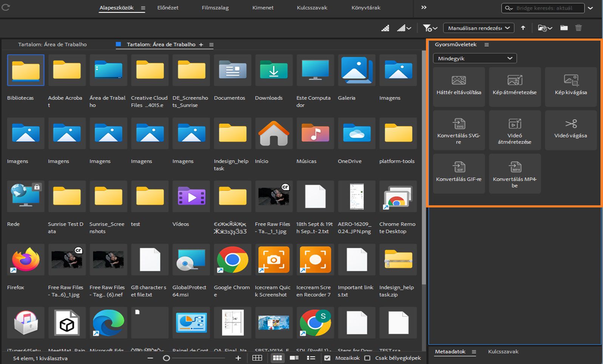Screen dimensions: 603x364
Task: Switch to Könyvtárak workspace
Action: pyautogui.click(x=366, y=8)
